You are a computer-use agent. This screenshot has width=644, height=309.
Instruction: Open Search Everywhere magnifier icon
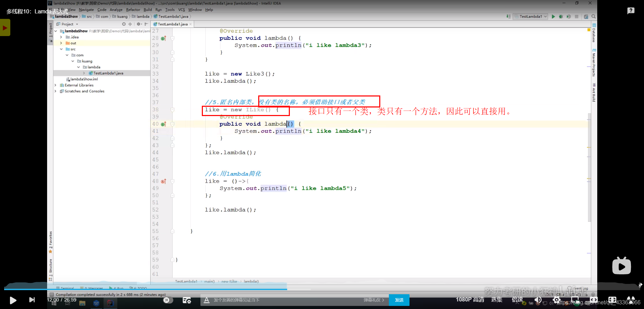point(593,16)
